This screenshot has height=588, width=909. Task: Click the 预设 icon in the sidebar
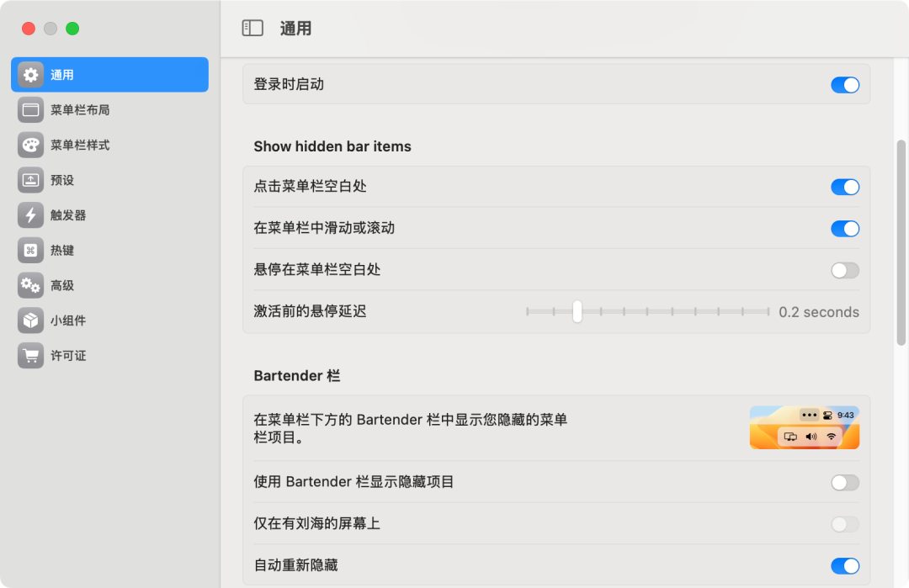coord(31,180)
